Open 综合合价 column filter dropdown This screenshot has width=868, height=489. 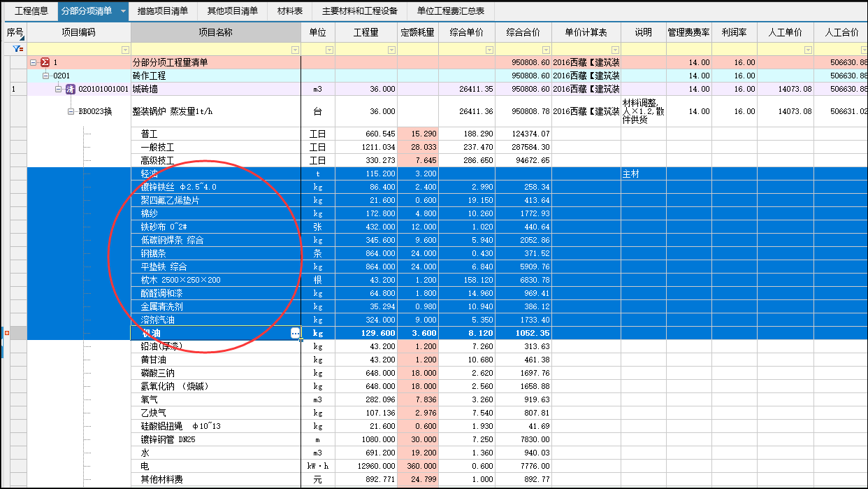(546, 50)
